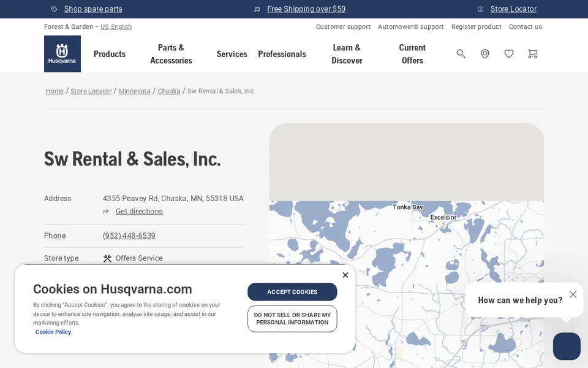Click the Offers Service store type text
Screen dimensions: 588x368
139,258
